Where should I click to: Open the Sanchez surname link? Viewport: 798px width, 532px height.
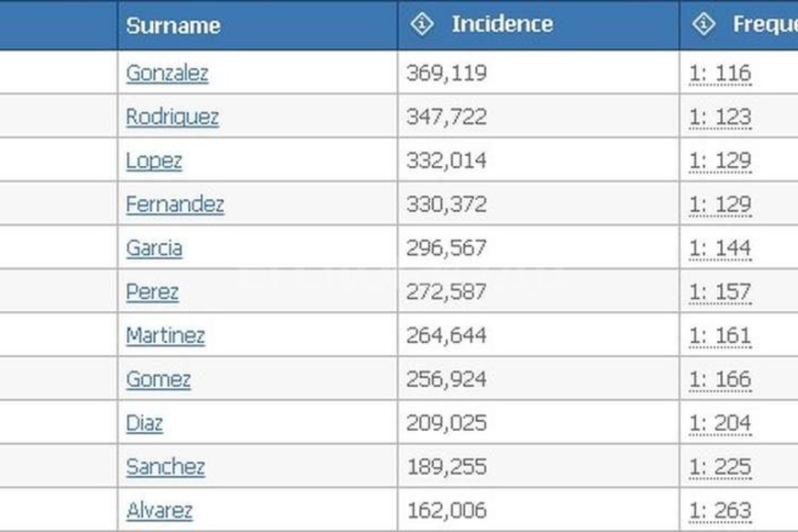coord(166,467)
